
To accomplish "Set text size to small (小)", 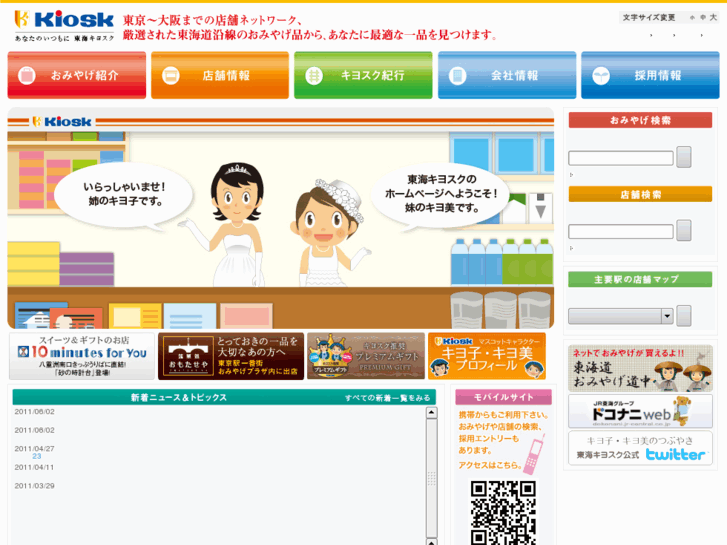I will pos(692,18).
